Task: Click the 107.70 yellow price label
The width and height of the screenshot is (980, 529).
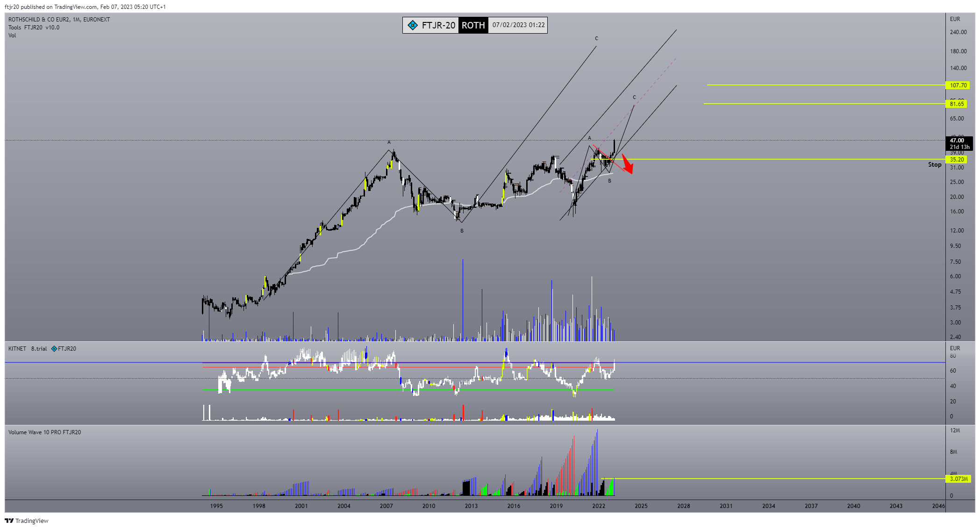Action: pos(958,85)
